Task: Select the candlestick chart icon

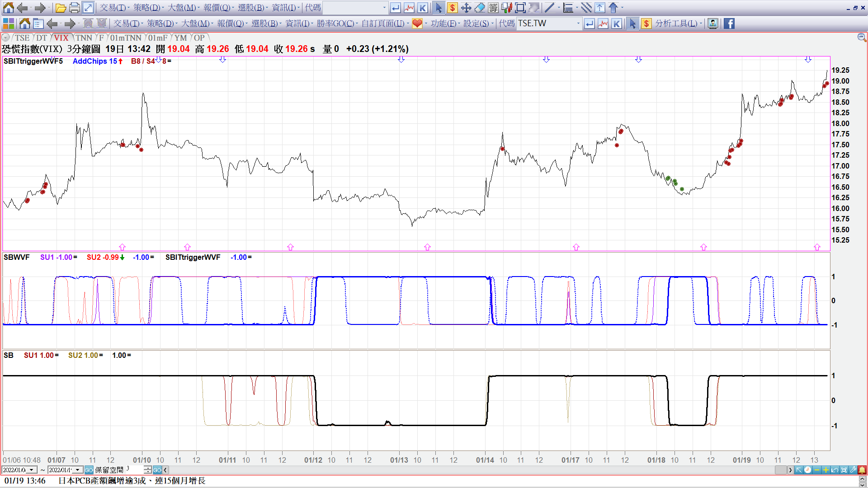Action: coord(507,8)
